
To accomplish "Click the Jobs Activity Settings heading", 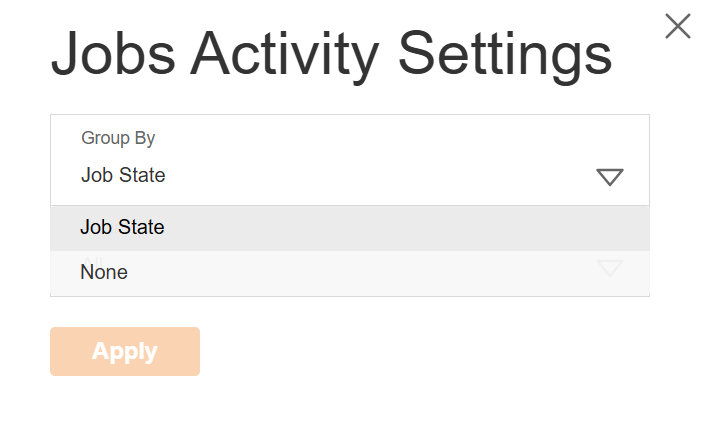I will pyautogui.click(x=331, y=54).
